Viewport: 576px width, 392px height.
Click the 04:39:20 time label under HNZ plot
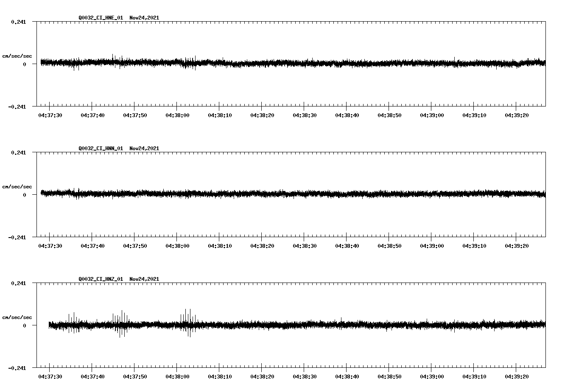point(517,376)
